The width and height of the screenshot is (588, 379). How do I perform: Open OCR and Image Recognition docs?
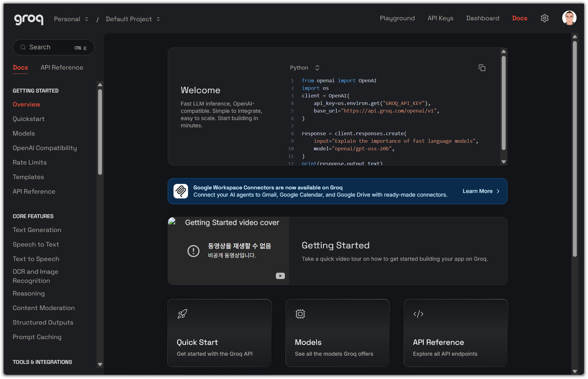[x=35, y=276]
